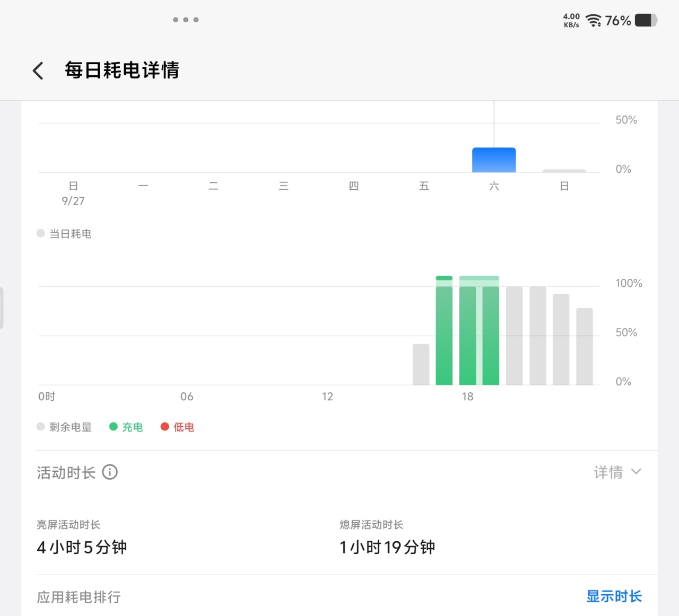Tap the 熄屏活动时长 label
This screenshot has height=616, width=679.
[371, 525]
